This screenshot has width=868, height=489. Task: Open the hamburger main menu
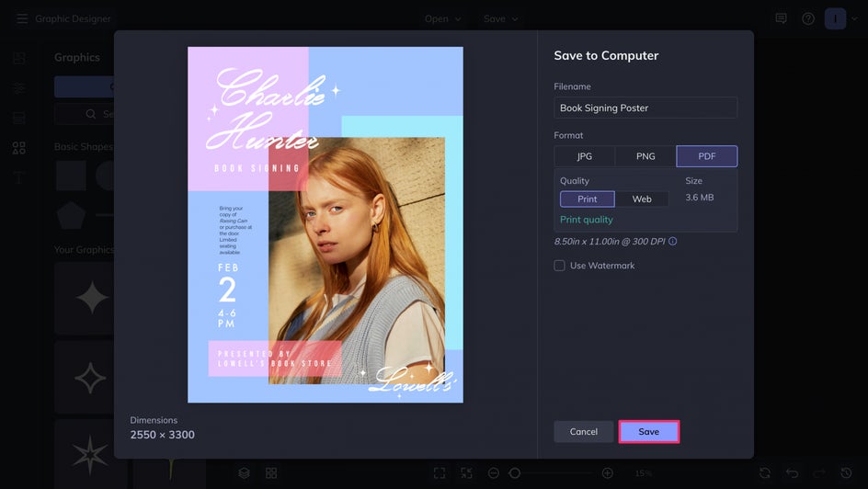[x=21, y=18]
